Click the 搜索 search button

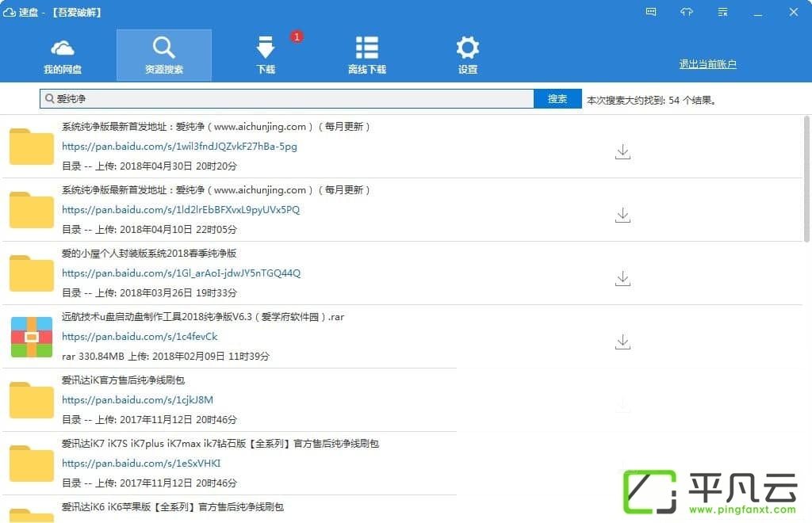point(557,99)
